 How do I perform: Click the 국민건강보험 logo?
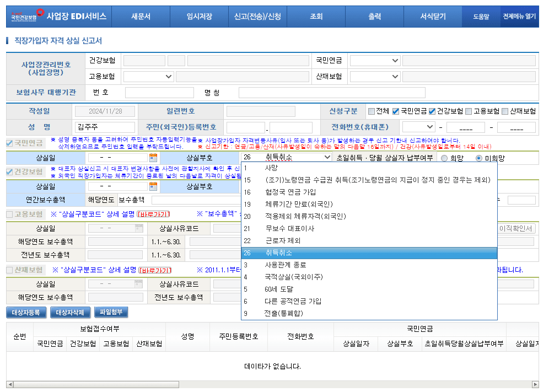pos(28,16)
